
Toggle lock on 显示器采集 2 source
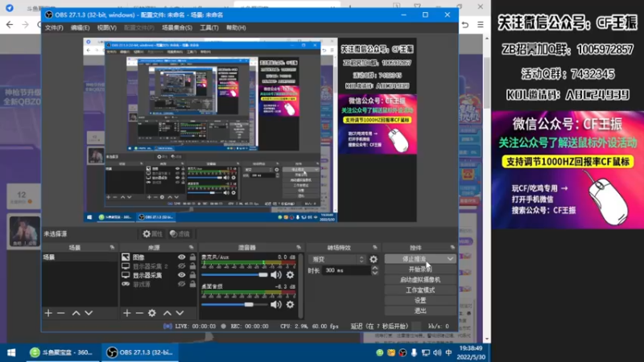point(192,266)
